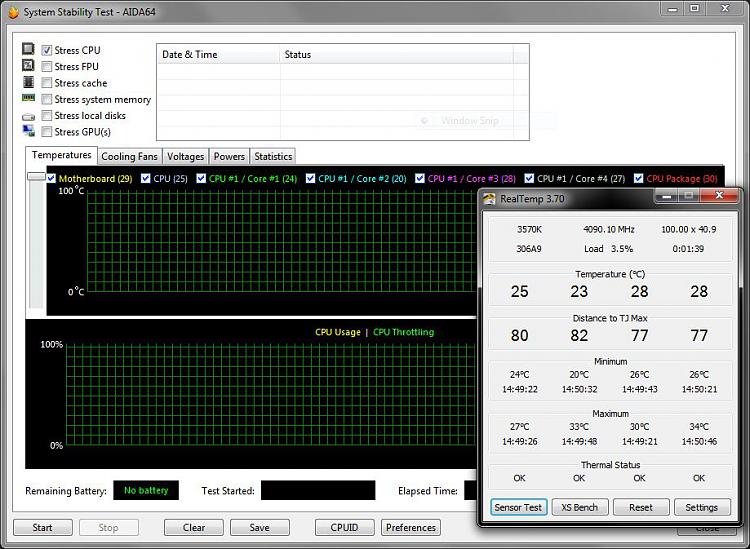Enable the Stress cache checkbox
This screenshot has width=750, height=549.
pyautogui.click(x=46, y=83)
